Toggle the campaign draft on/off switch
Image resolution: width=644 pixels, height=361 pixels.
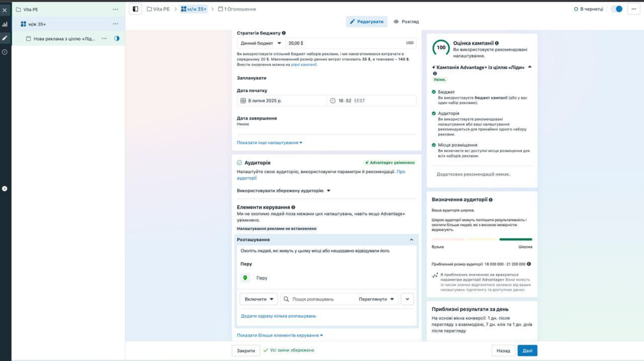pos(616,9)
